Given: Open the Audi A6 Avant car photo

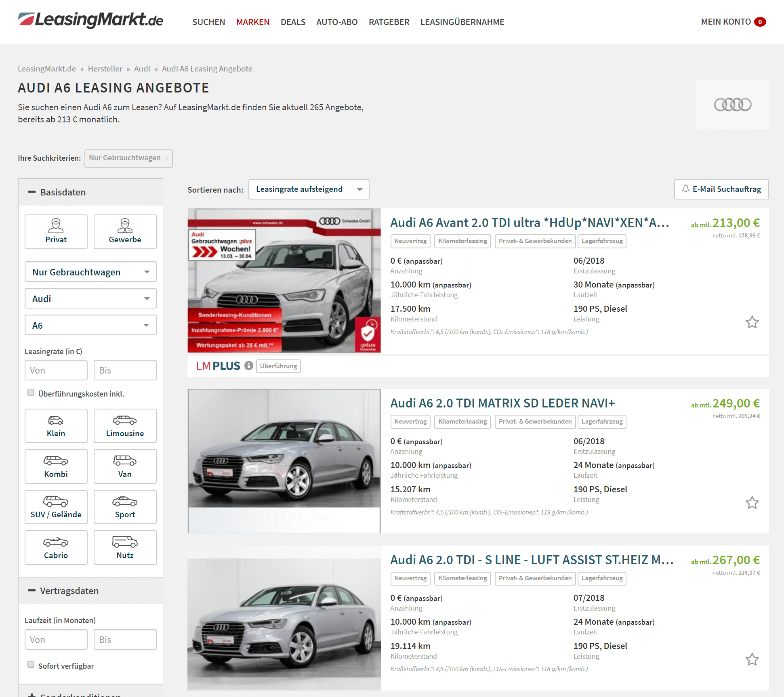Looking at the screenshot, I should point(284,281).
